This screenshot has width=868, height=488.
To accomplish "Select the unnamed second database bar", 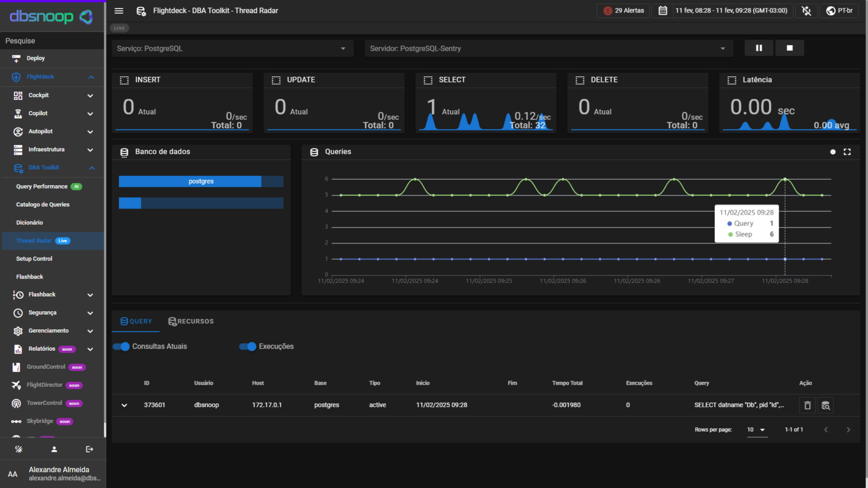I will pyautogui.click(x=201, y=203).
